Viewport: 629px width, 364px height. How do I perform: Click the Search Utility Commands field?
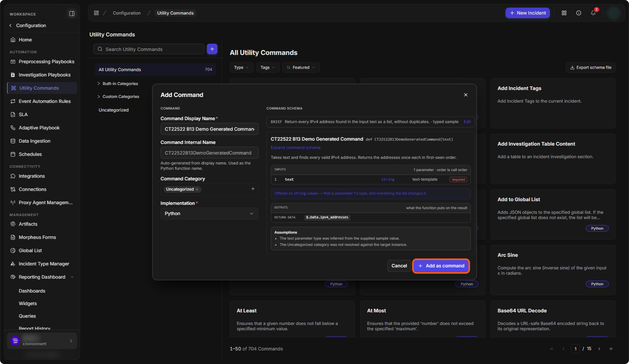(x=149, y=49)
